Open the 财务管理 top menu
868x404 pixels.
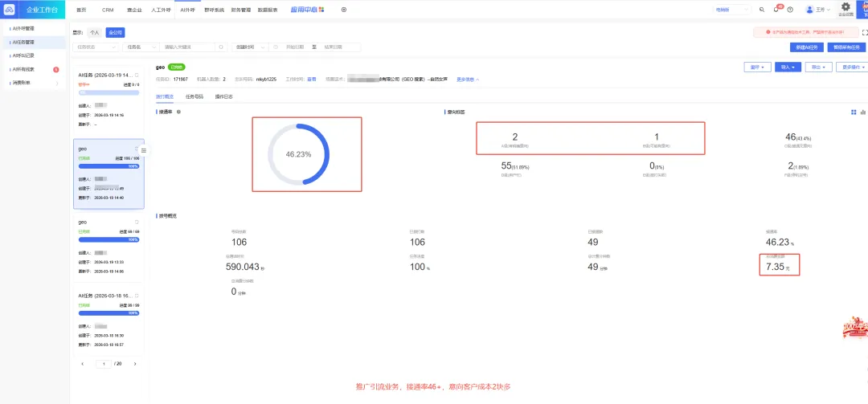pyautogui.click(x=241, y=10)
